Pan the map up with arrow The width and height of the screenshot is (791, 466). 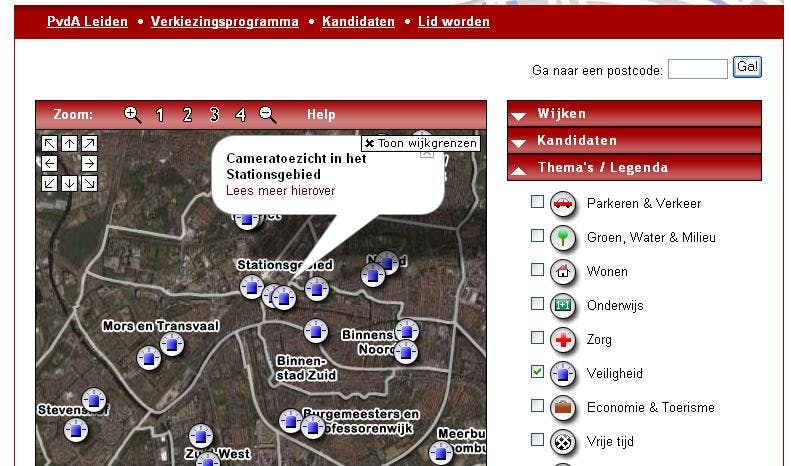pos(70,144)
